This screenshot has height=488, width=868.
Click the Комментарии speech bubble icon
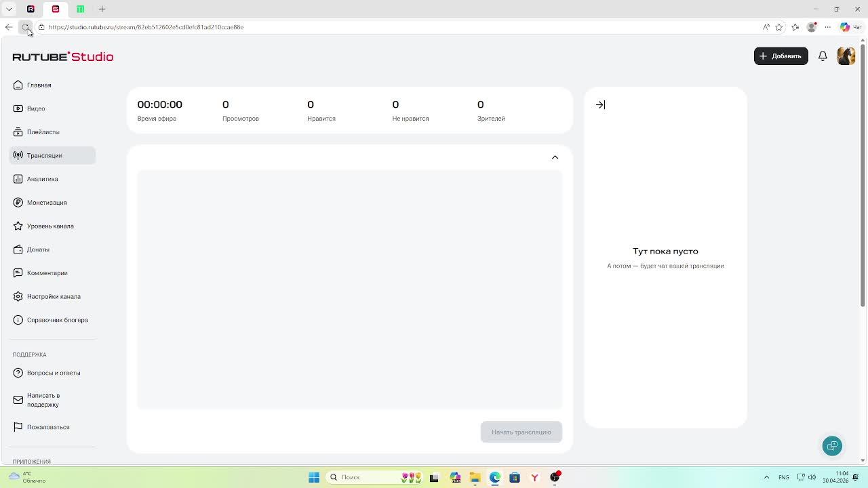pos(18,273)
